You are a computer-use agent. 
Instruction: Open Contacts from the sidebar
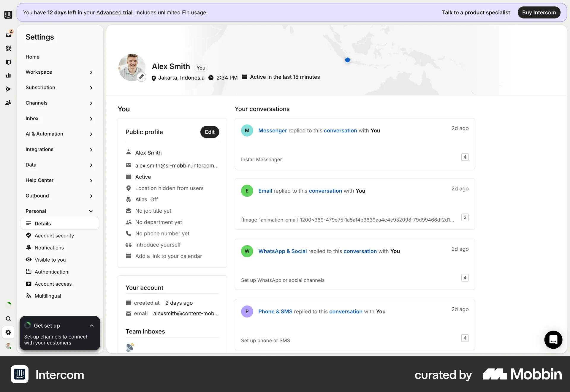point(8,102)
